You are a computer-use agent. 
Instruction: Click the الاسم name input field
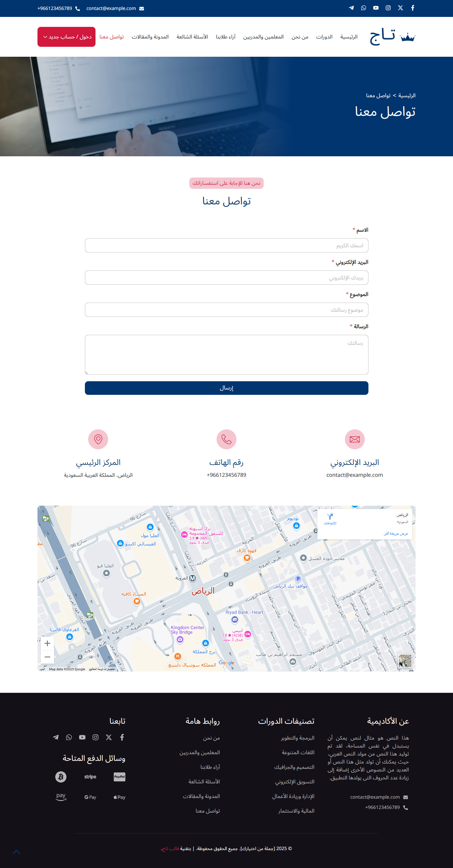226,245
